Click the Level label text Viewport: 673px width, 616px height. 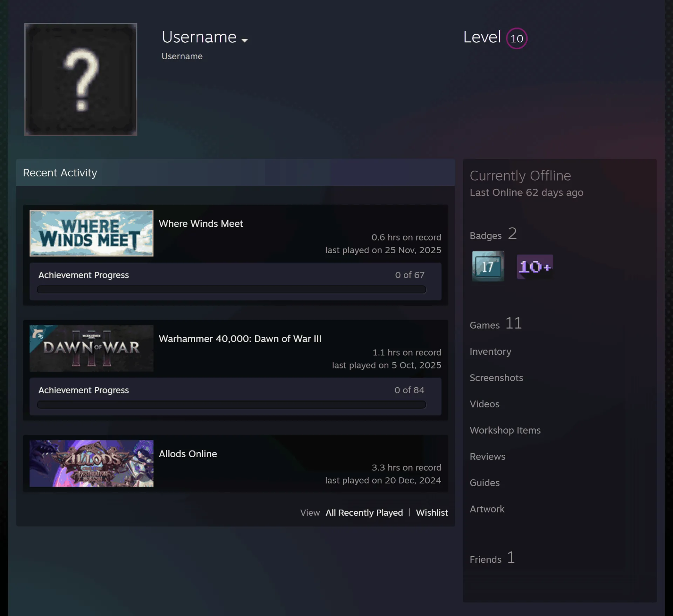click(482, 37)
